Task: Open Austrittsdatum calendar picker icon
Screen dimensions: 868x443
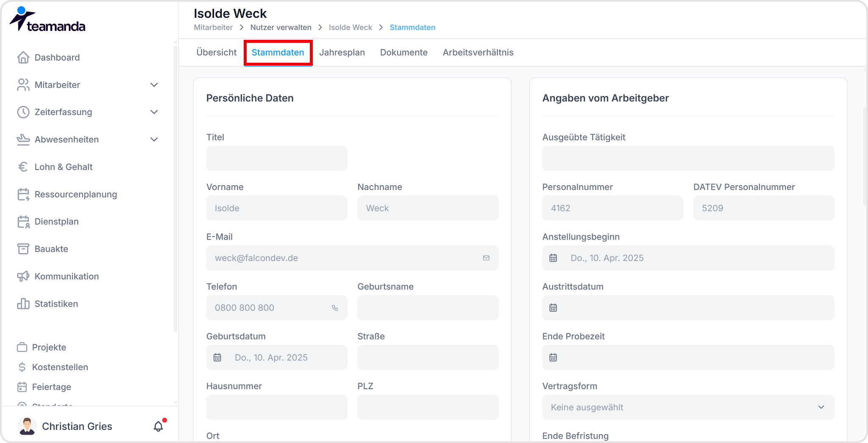Action: point(553,308)
